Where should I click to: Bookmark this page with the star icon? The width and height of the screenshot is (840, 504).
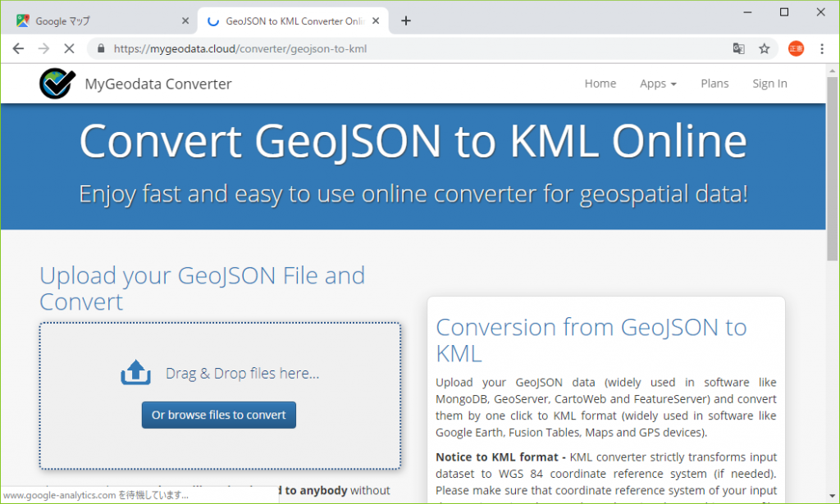pyautogui.click(x=765, y=48)
